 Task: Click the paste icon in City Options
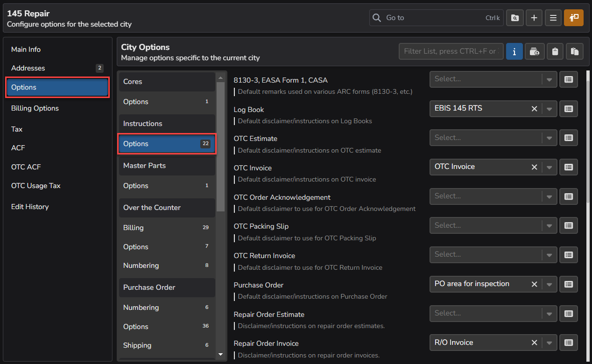(575, 51)
